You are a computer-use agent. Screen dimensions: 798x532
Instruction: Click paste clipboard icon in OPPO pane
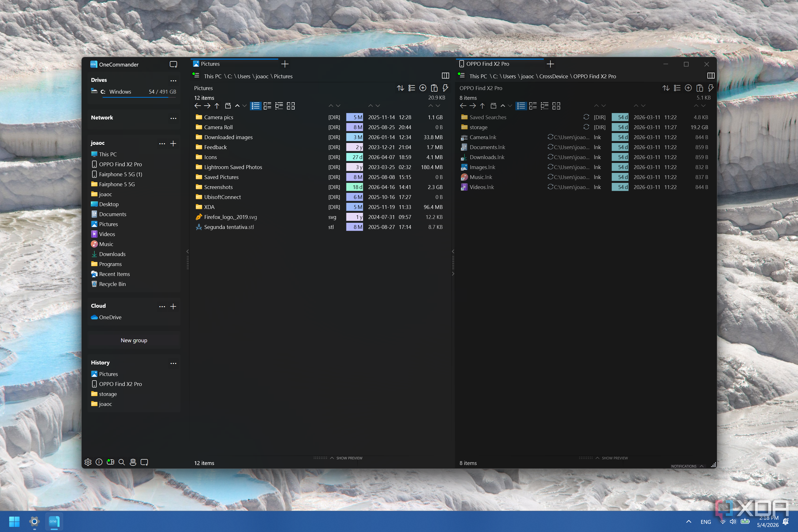(x=700, y=88)
